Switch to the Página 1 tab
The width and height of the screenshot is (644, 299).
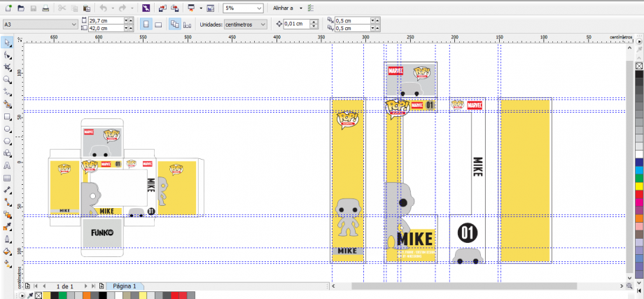click(x=125, y=286)
